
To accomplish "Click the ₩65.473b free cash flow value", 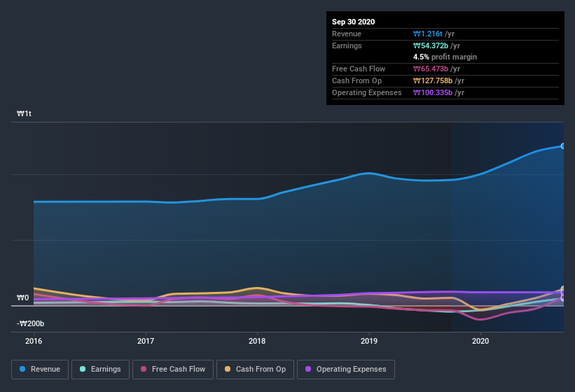I will tap(431, 69).
